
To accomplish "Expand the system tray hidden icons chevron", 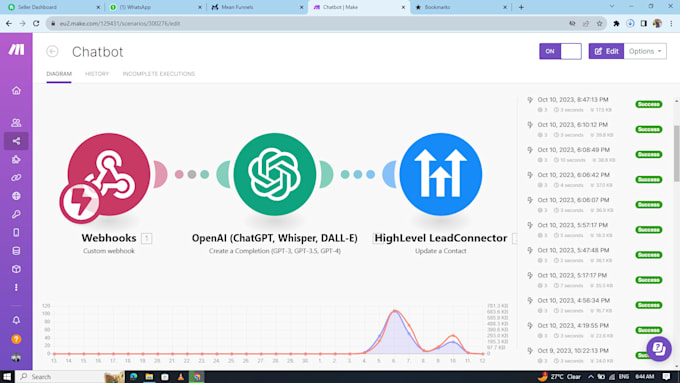I will tap(591, 376).
